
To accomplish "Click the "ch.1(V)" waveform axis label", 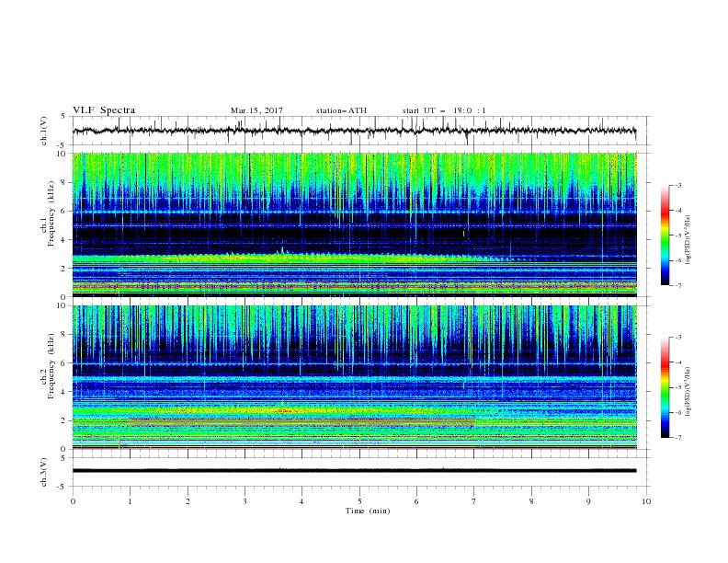I will pyautogui.click(x=44, y=131).
